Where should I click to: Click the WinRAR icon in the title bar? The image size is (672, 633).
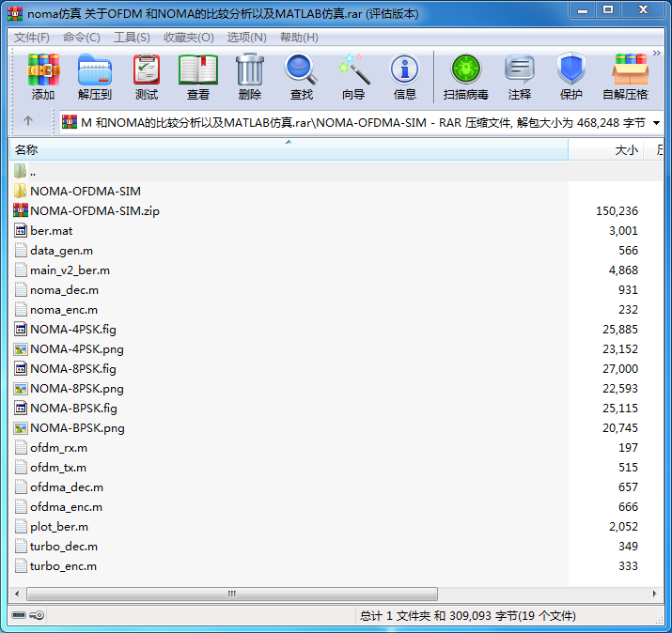[15, 14]
